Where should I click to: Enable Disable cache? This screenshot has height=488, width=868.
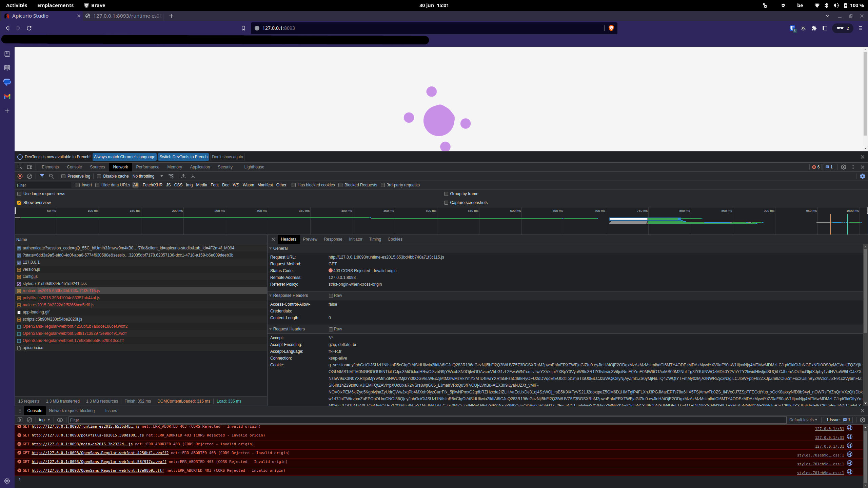[99, 176]
